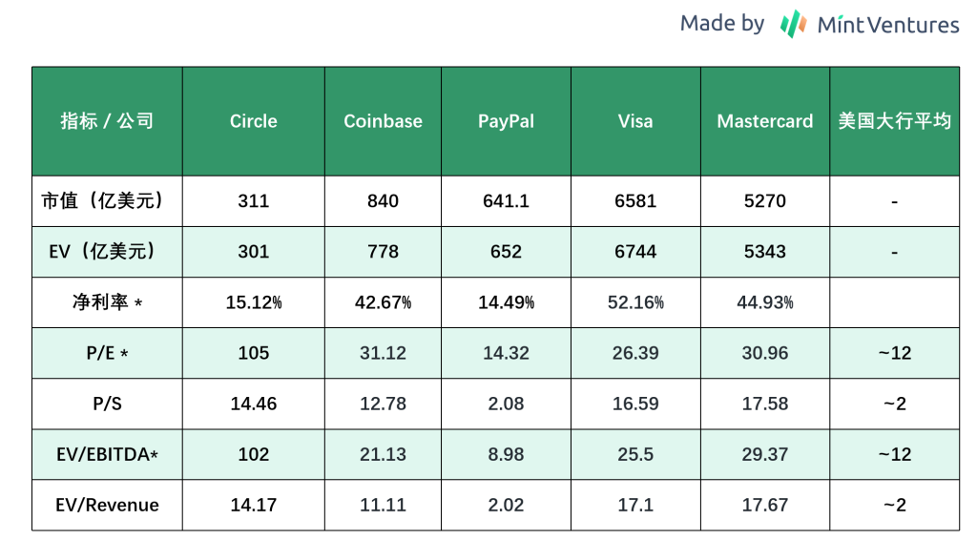The height and width of the screenshot is (560, 977).
Task: Click the Mint Ventures logo icon
Action: [x=793, y=24]
